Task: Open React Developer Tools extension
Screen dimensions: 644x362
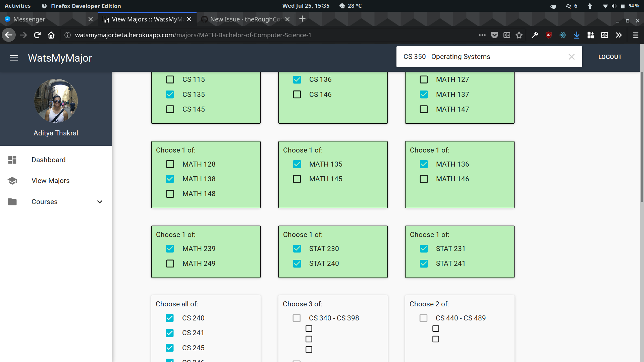Action: [563, 35]
